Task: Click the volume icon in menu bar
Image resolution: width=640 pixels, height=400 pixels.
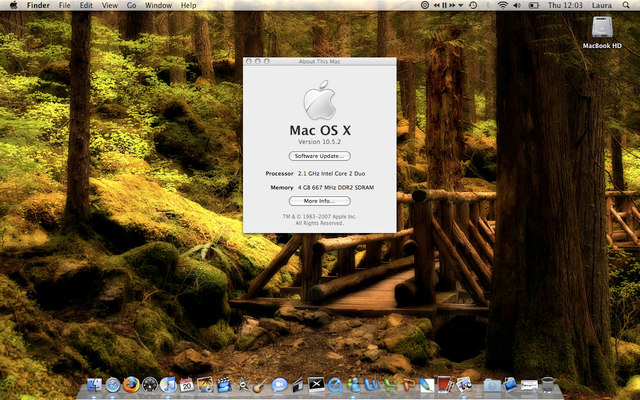Action: (518, 6)
